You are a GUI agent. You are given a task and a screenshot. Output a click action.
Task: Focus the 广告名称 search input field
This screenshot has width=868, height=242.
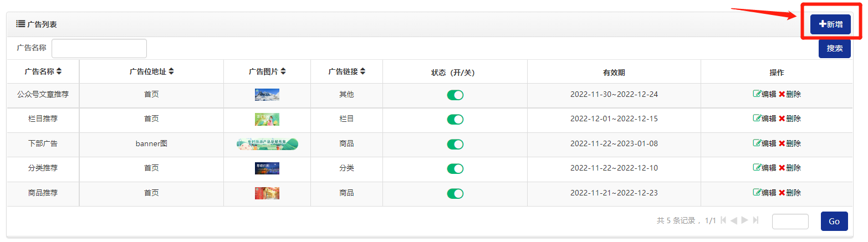pyautogui.click(x=99, y=48)
